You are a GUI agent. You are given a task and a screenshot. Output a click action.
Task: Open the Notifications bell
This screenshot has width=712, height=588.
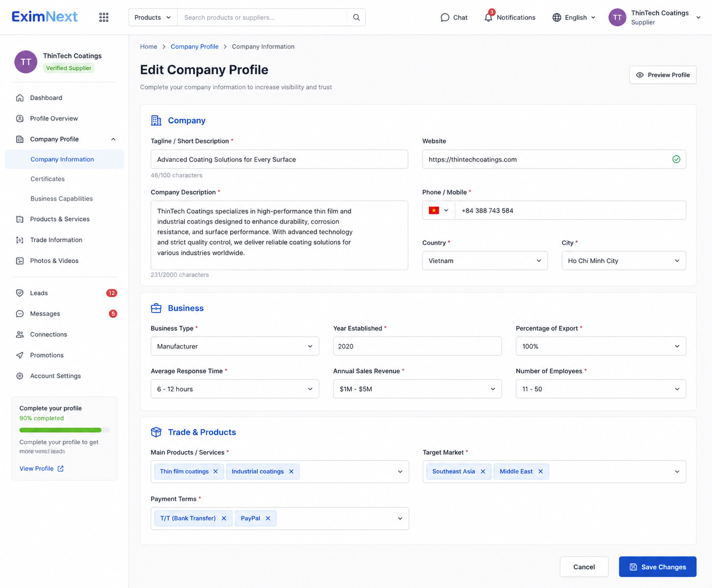pos(488,17)
